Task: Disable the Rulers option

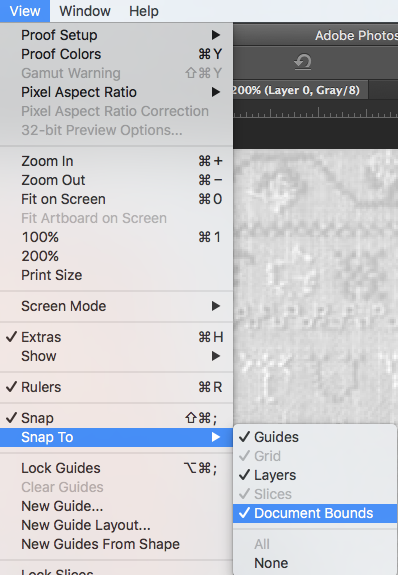Action: 116,387
